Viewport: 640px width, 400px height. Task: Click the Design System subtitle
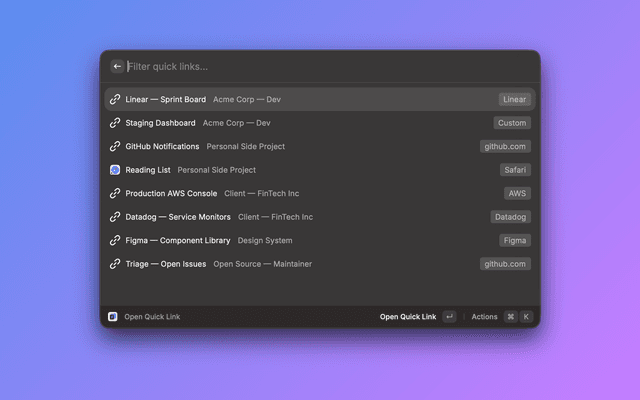pyautogui.click(x=264, y=240)
